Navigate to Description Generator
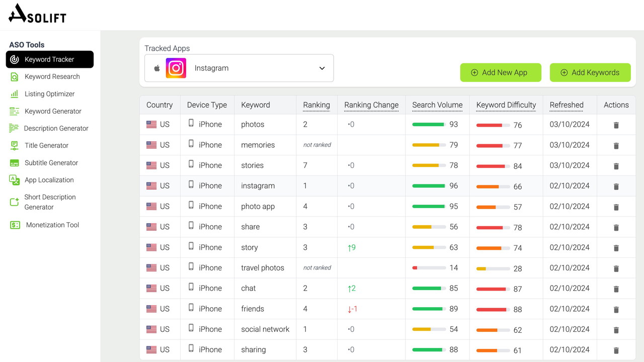The height and width of the screenshot is (362, 644). coord(56,128)
